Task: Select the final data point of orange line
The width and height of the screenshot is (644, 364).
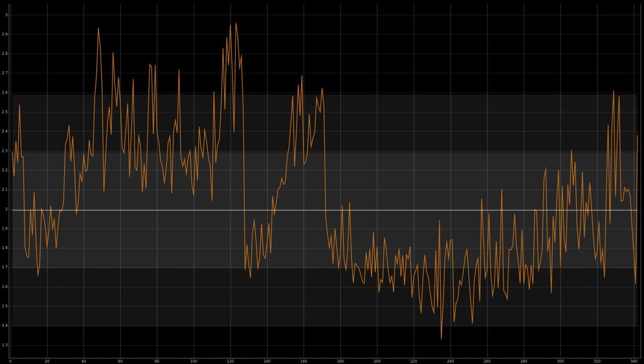Action: [x=637, y=135]
